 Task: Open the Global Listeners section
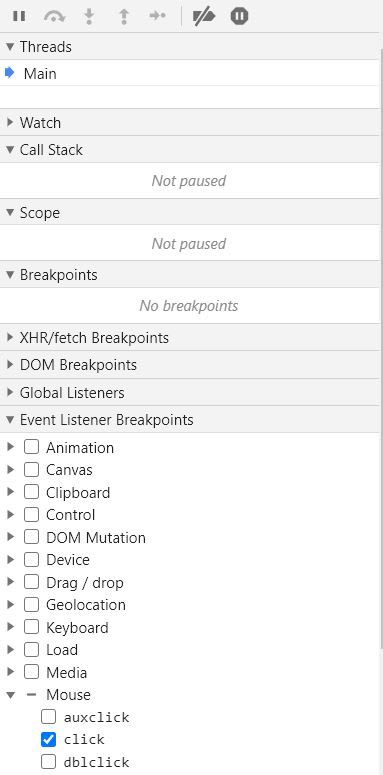point(72,393)
